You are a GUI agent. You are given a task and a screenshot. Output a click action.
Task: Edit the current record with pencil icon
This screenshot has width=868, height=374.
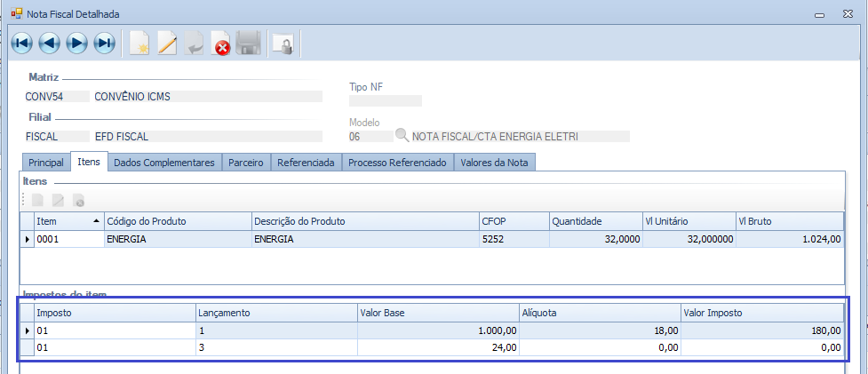(167, 44)
